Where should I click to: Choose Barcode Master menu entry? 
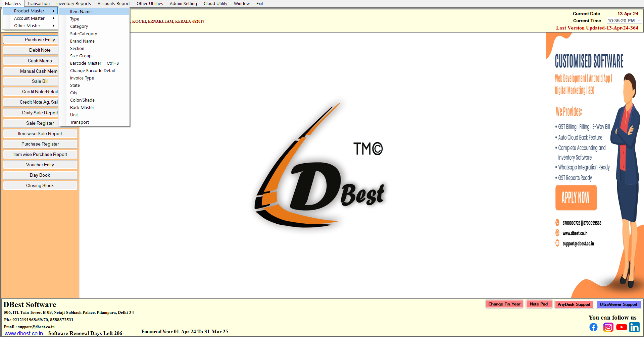[x=86, y=63]
